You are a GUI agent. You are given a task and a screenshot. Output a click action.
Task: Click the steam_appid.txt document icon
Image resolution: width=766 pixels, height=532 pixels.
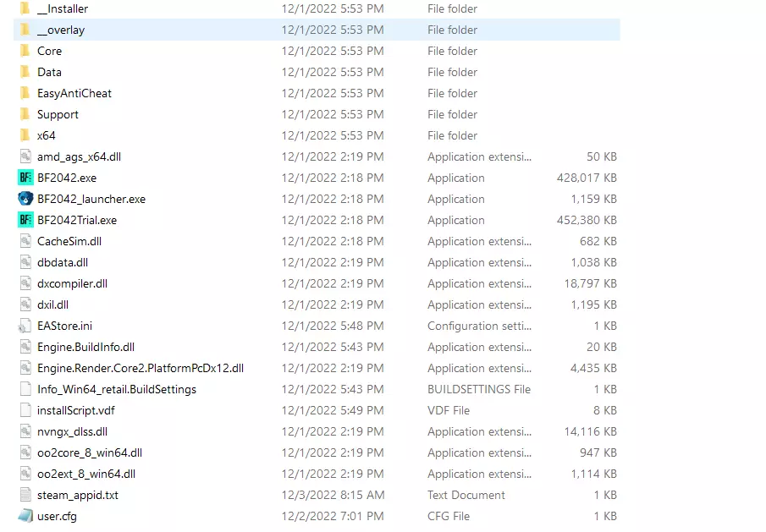click(25, 495)
